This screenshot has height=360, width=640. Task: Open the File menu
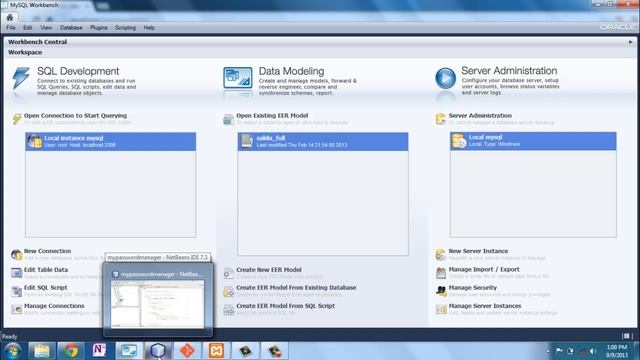[x=11, y=28]
